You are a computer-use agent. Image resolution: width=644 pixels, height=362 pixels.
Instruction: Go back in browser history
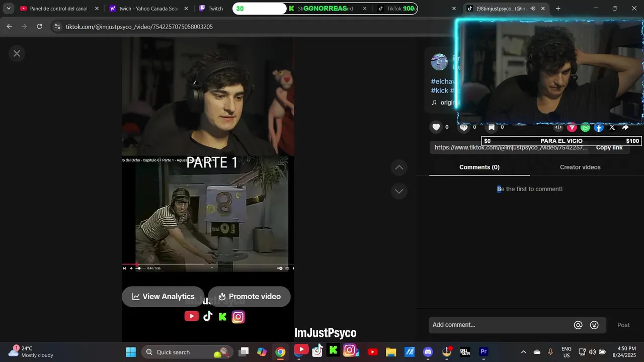9,27
